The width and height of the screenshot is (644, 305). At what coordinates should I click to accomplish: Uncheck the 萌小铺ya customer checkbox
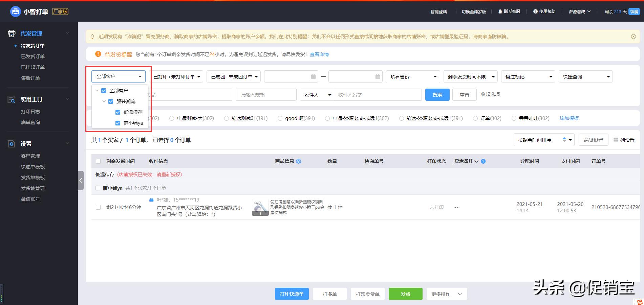[117, 123]
